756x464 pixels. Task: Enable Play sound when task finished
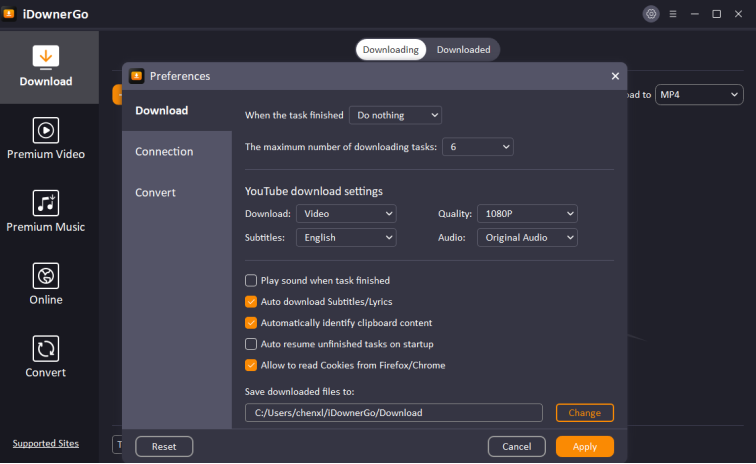point(251,280)
